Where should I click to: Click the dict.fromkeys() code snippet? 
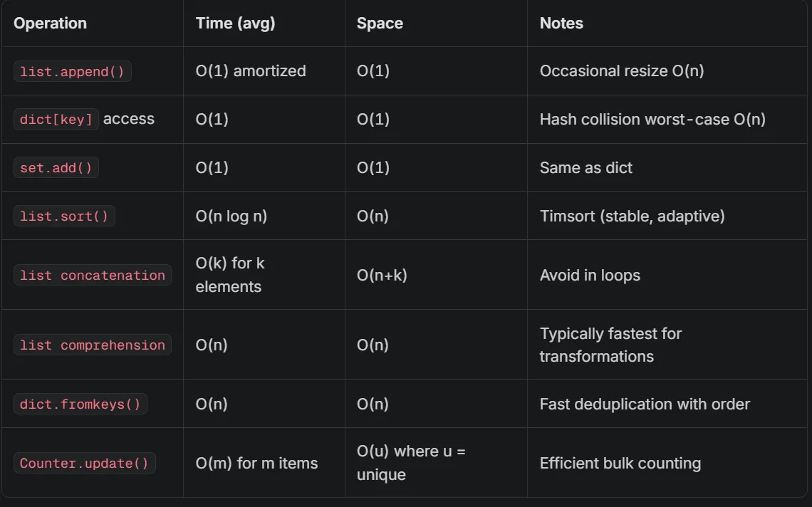pos(80,404)
